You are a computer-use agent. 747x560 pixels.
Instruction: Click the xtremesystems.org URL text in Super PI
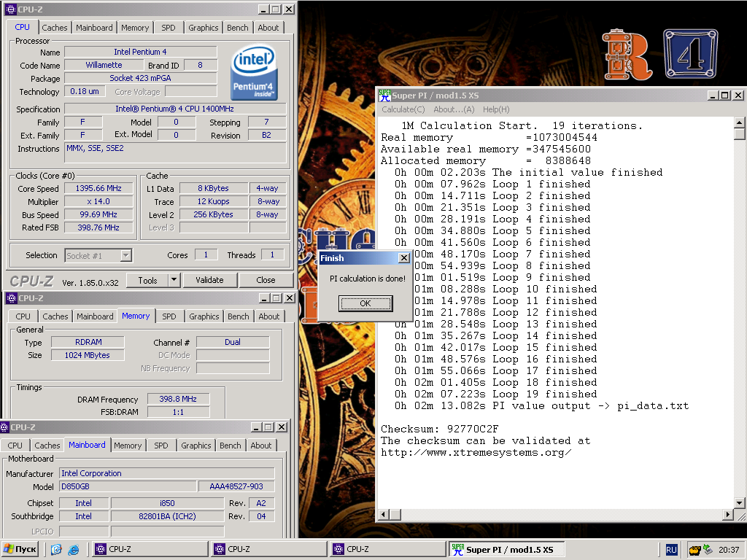(x=476, y=452)
